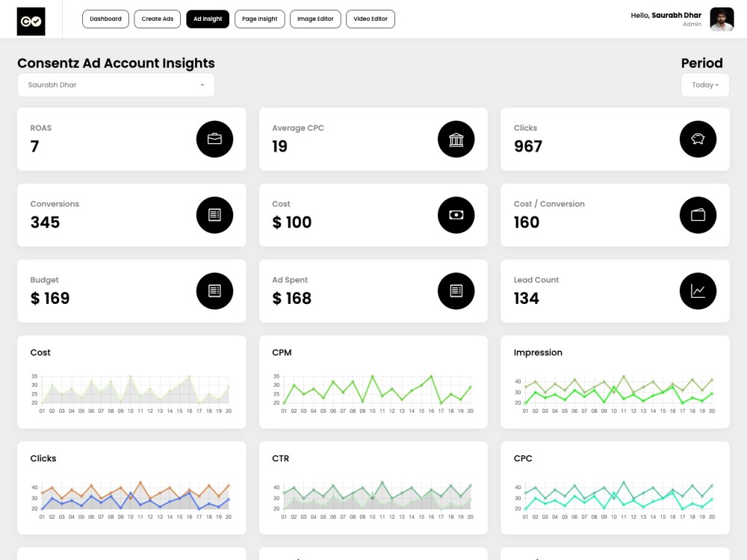Click the Period heading
747x560 pixels.
pos(701,63)
